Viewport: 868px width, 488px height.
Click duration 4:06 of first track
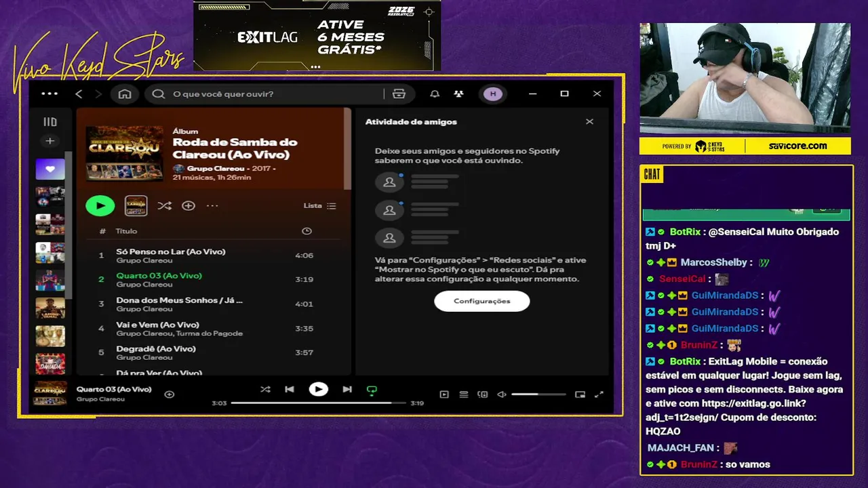click(304, 256)
